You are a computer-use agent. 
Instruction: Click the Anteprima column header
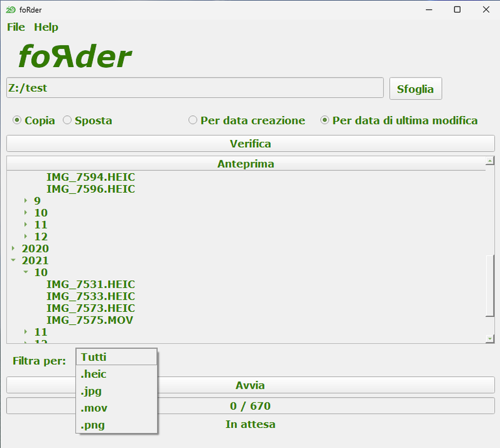[x=246, y=163]
